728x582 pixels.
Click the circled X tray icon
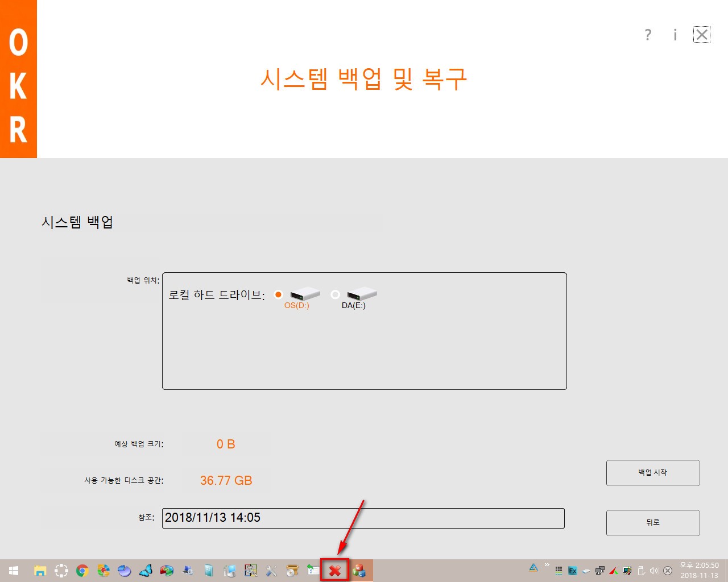(x=668, y=571)
